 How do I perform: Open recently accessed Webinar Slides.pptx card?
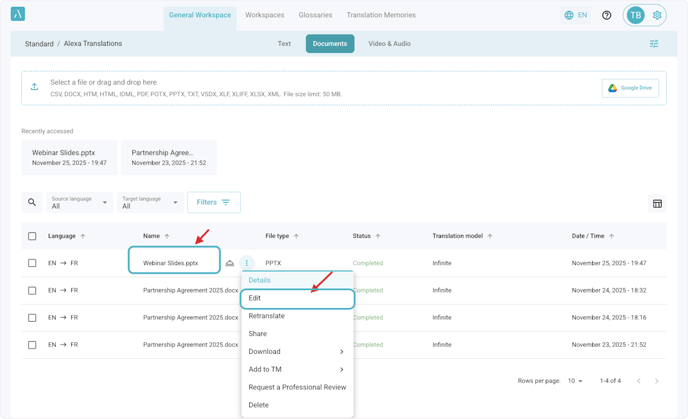69,157
